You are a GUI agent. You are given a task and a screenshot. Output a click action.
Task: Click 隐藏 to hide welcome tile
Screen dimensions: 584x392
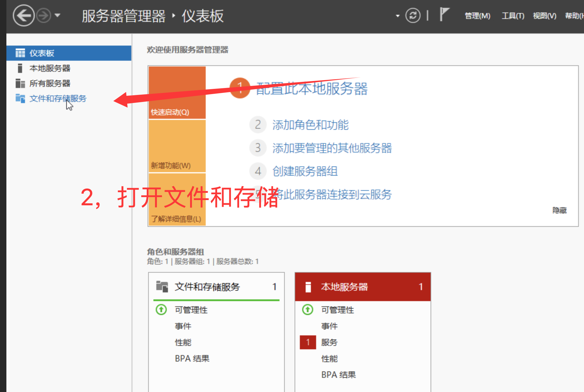click(x=559, y=210)
